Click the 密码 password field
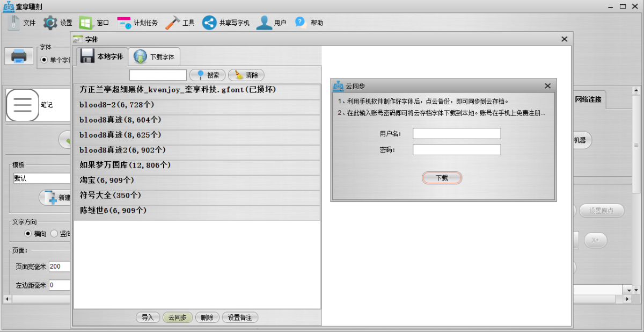644x332 pixels. point(456,149)
